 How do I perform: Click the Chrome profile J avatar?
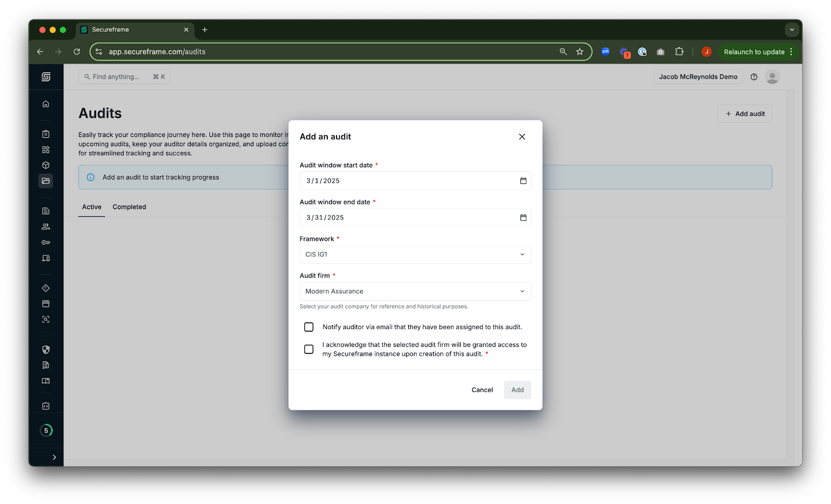tap(706, 51)
